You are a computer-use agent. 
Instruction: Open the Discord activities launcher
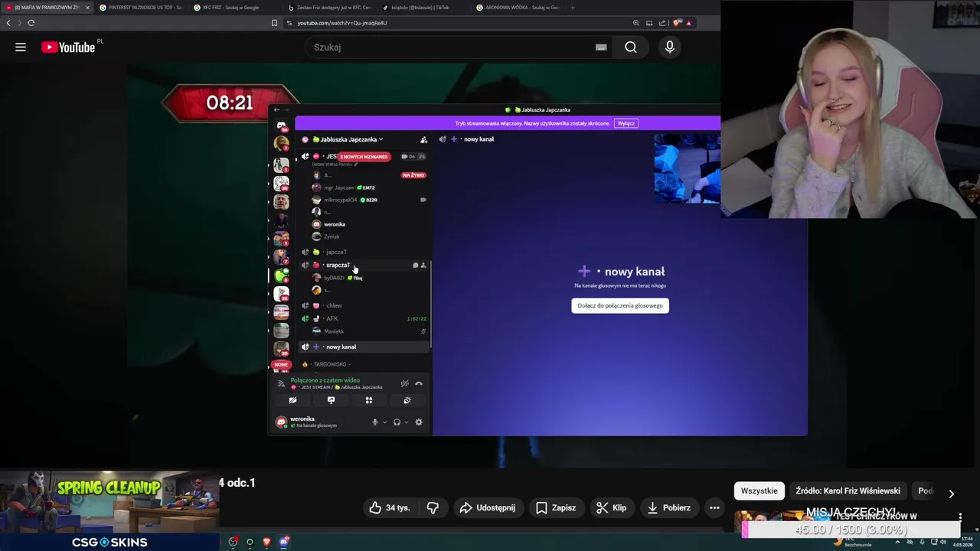pos(369,400)
